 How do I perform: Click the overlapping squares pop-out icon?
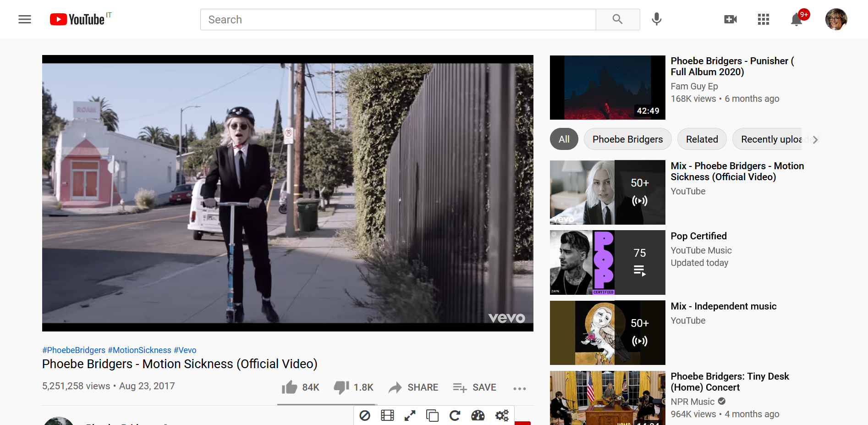432,415
